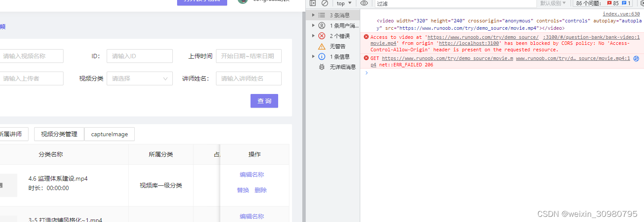The image size is (644, 222).
Task: Click the info icon beside 1 条信息
Action: [x=322, y=56]
